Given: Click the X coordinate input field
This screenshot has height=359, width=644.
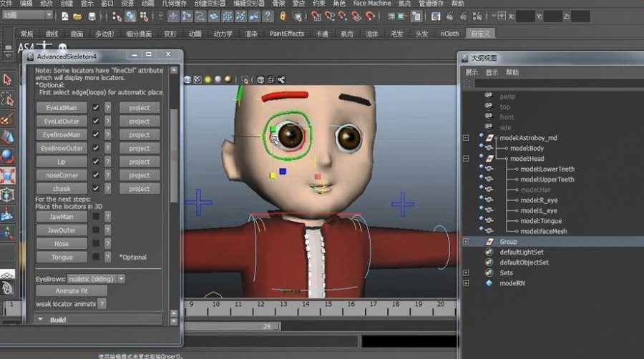Looking at the screenshot, I should coord(525,16).
